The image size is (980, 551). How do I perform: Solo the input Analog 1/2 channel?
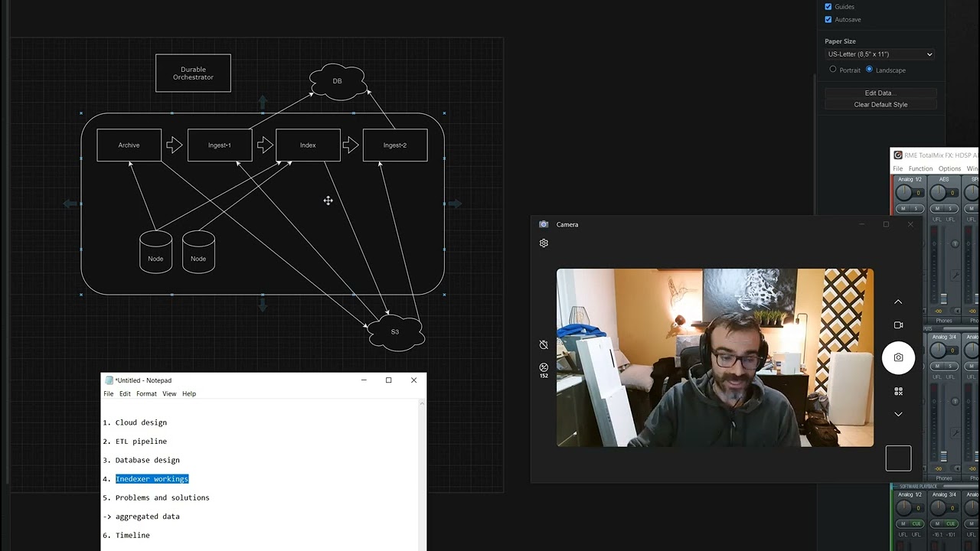click(x=916, y=208)
